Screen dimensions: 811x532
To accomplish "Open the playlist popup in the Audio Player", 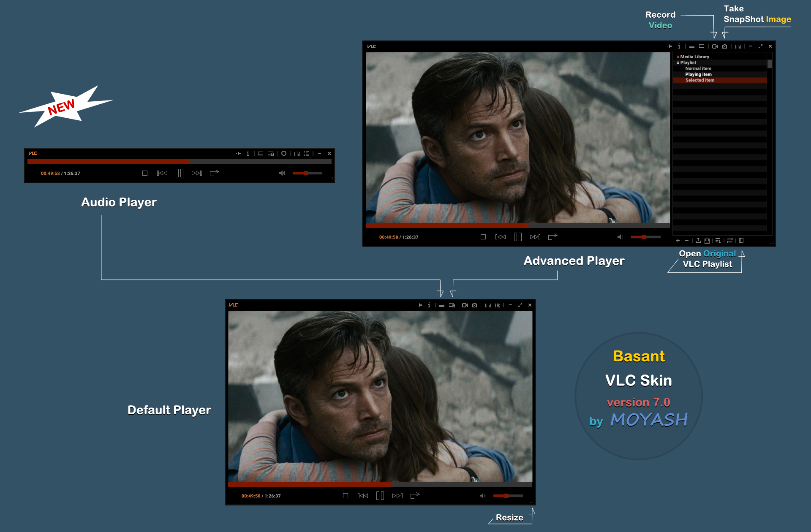I will [307, 153].
